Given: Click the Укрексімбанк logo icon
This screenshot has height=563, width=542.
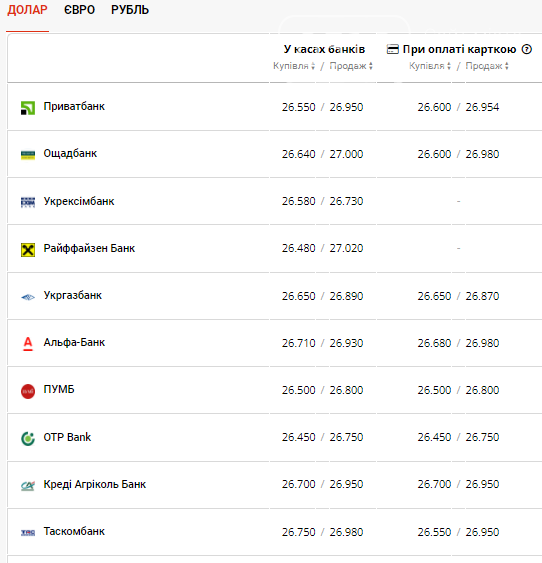Looking at the screenshot, I should [28, 202].
